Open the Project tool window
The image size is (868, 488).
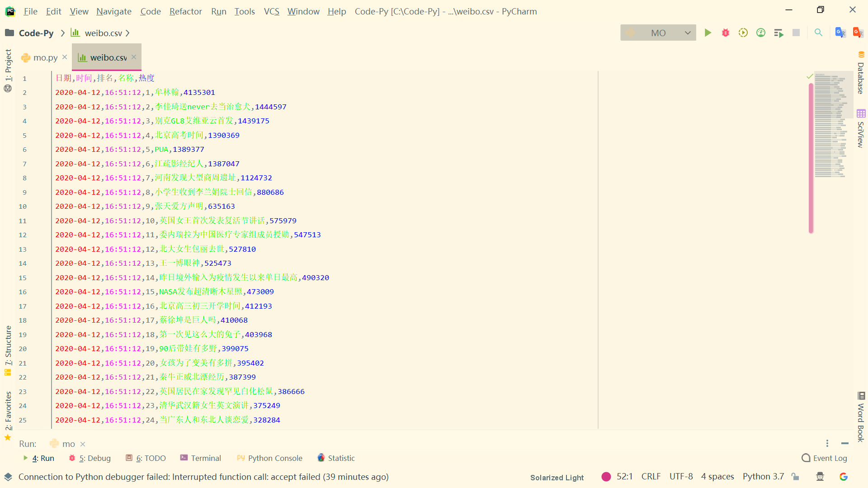(x=8, y=70)
